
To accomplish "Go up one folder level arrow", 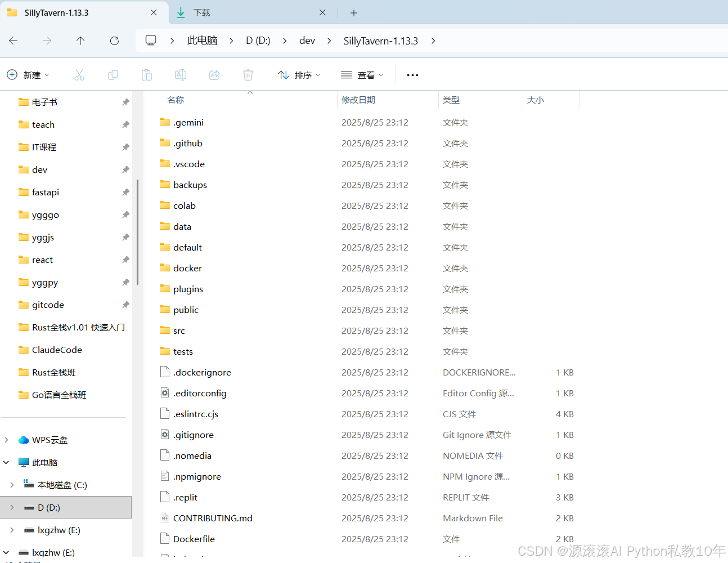I will pos(80,41).
